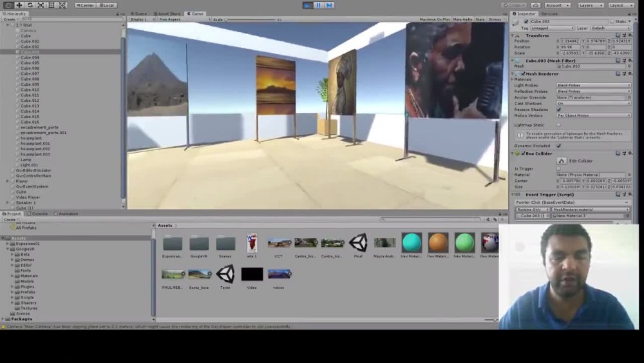Open the Console tab
Screen dimensions: 644x363
click(x=38, y=214)
